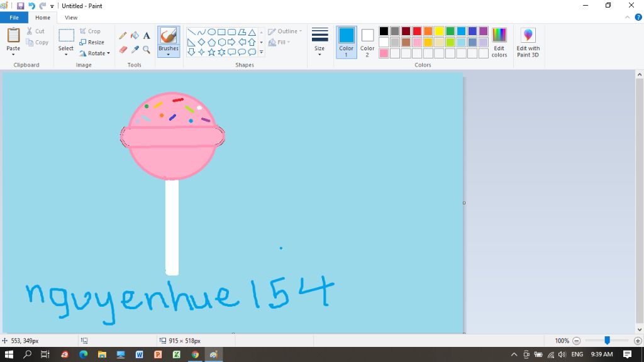The height and width of the screenshot is (362, 644).
Task: Switch to the Home tab
Action: click(x=43, y=18)
